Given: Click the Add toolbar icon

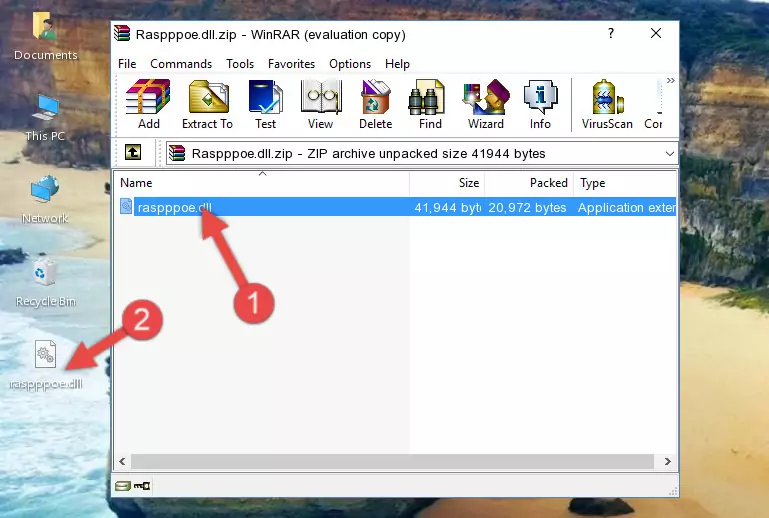Looking at the screenshot, I should [x=148, y=104].
